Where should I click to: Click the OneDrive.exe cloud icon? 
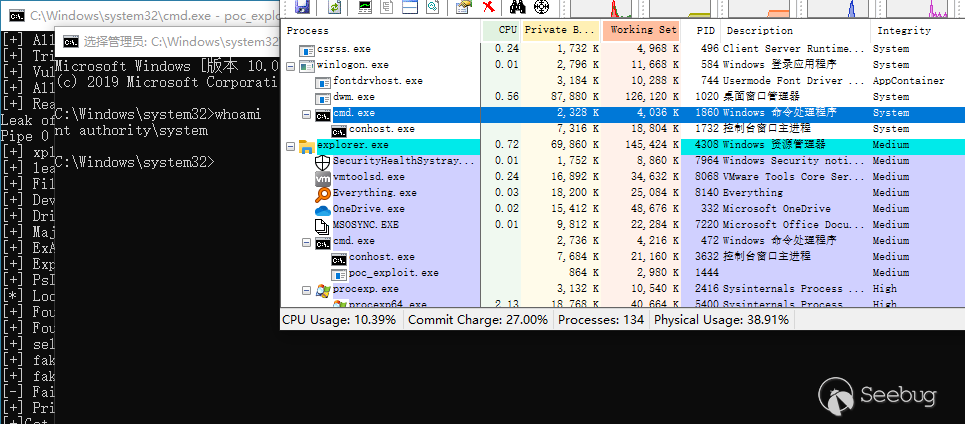point(322,210)
